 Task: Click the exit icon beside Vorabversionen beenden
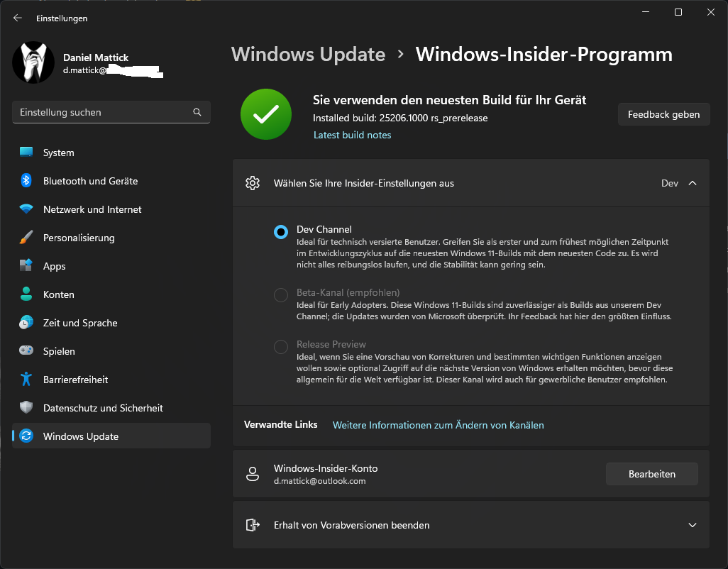tap(253, 525)
